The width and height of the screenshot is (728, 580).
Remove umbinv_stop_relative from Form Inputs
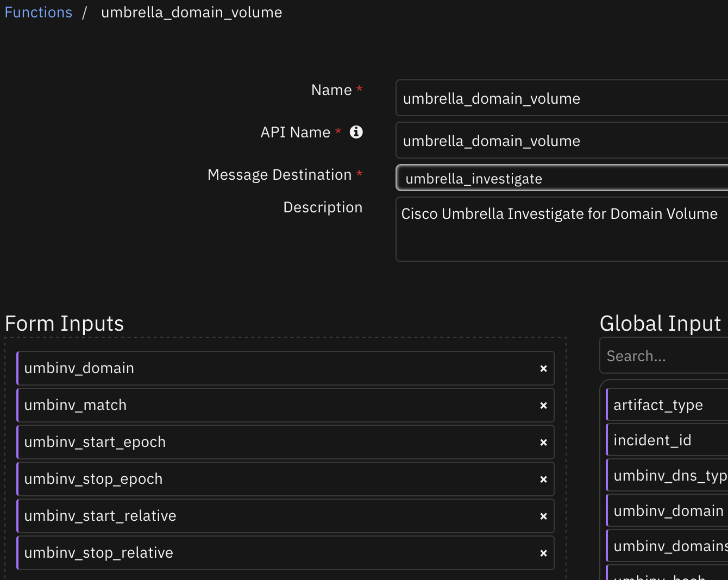click(x=543, y=553)
